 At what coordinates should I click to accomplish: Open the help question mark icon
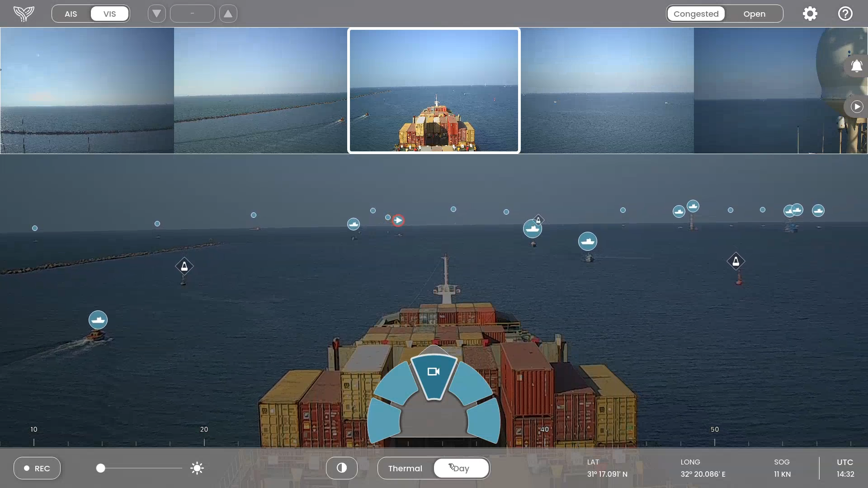click(845, 14)
